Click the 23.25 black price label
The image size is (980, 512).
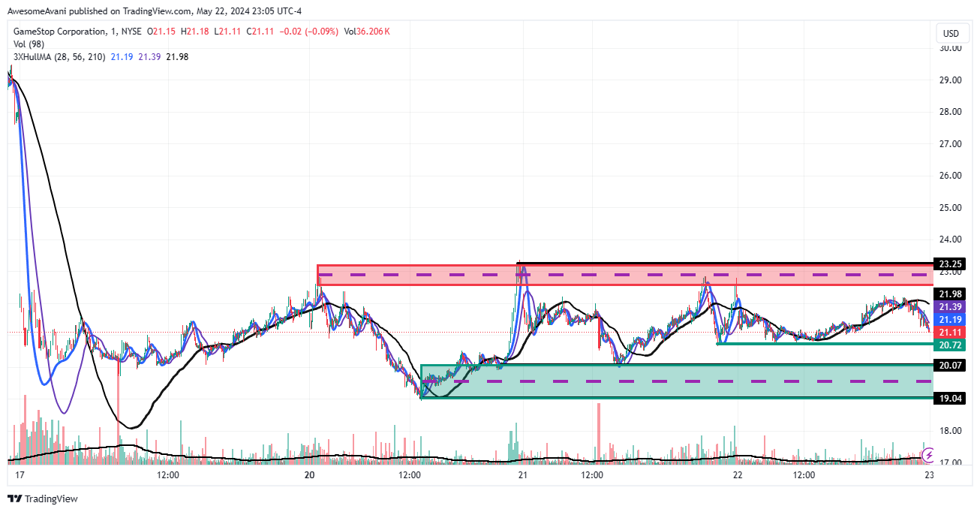click(949, 264)
